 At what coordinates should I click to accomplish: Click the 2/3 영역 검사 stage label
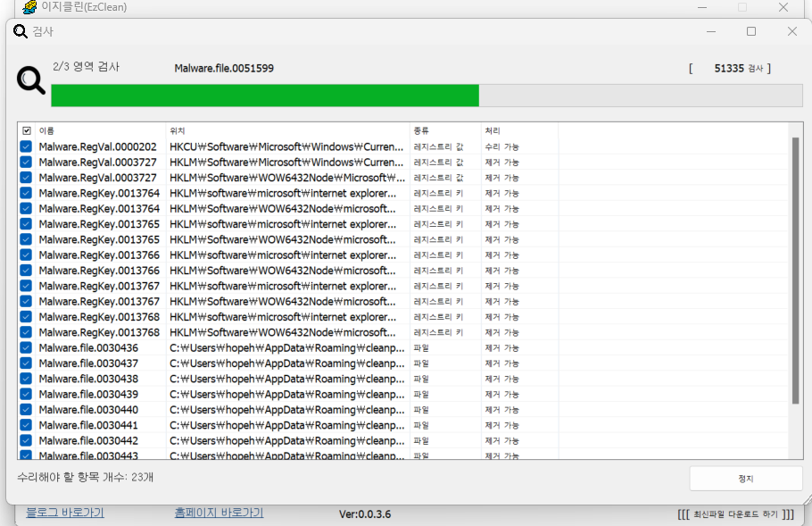[86, 66]
